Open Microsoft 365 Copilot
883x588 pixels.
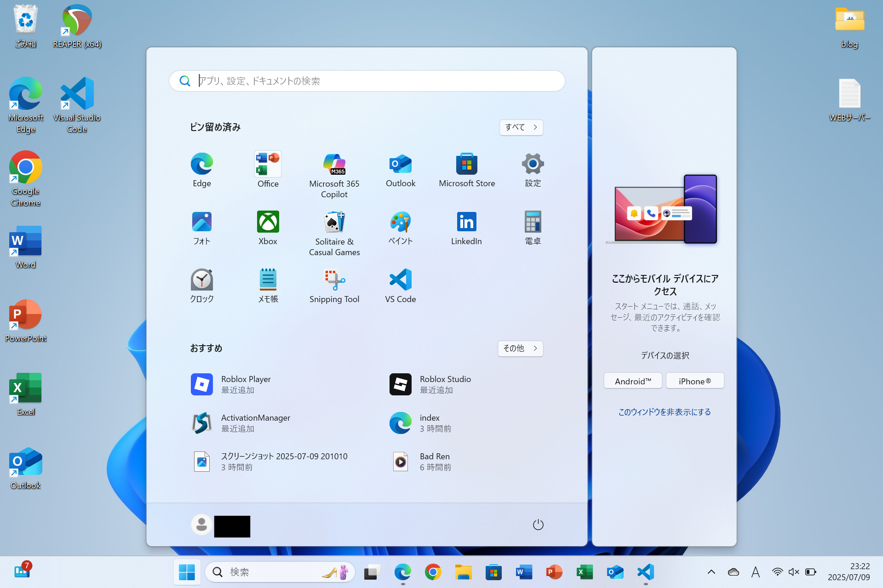coord(334,175)
